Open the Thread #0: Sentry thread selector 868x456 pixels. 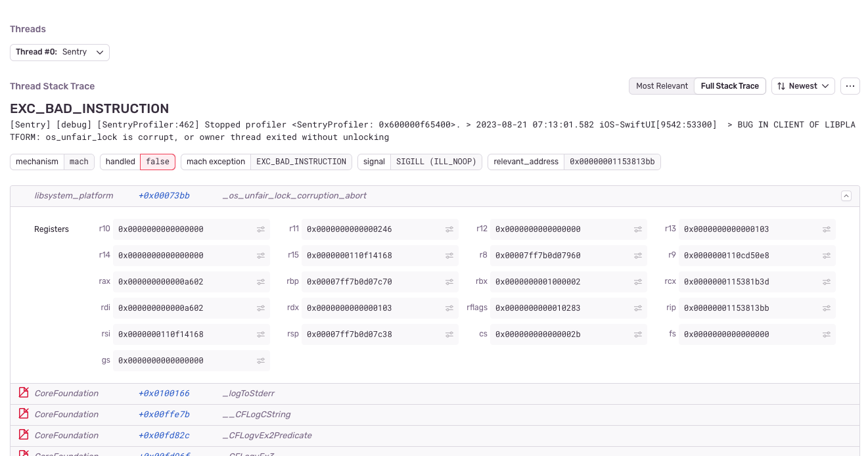[59, 52]
